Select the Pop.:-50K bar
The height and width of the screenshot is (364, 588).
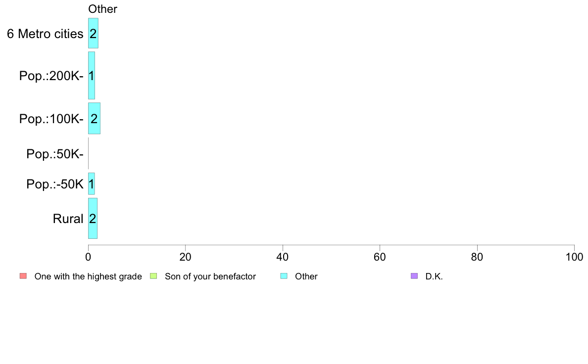[92, 183]
